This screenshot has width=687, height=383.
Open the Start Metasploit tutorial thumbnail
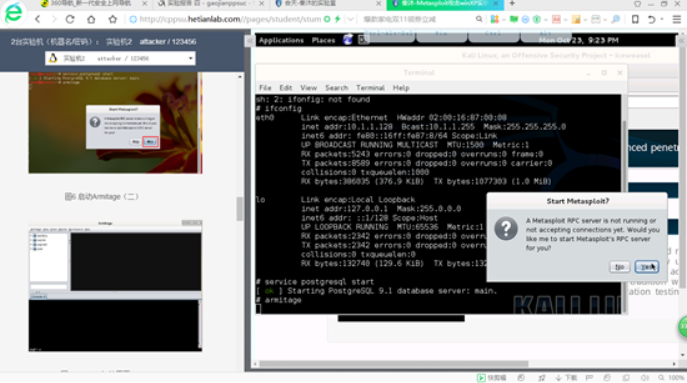pos(115,123)
